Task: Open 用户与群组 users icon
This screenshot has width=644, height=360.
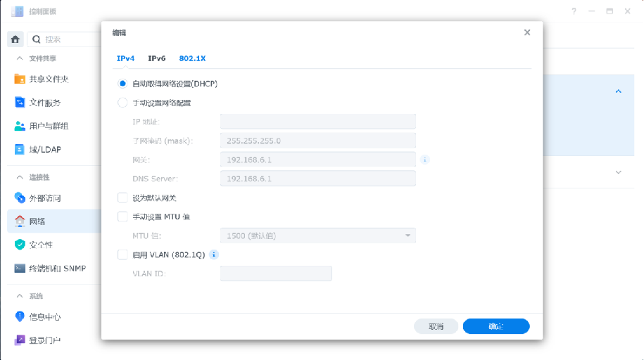Action: point(20,126)
